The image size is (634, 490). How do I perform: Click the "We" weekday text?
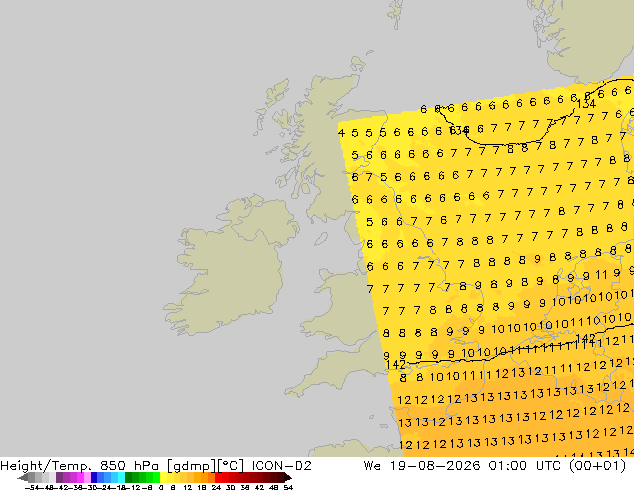click(x=372, y=465)
